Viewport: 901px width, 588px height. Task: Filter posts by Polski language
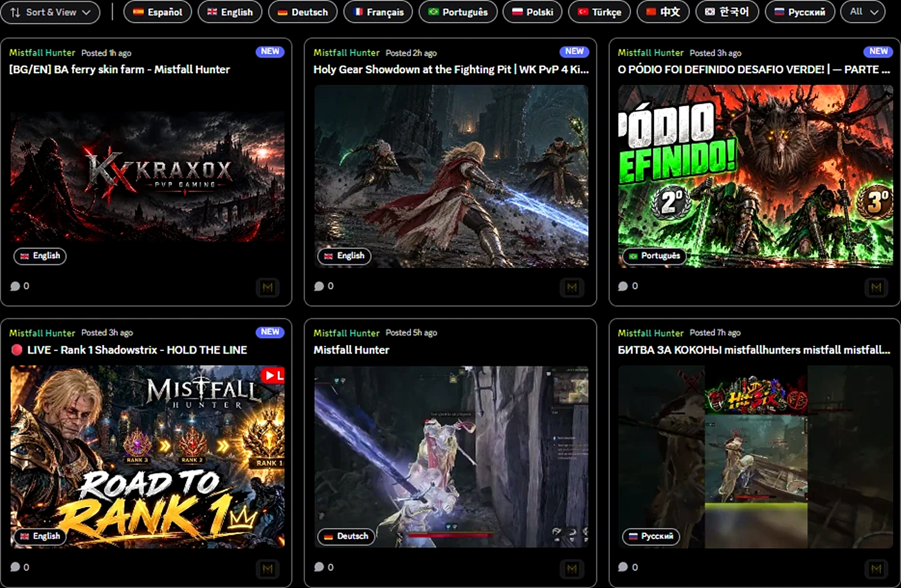pos(532,12)
